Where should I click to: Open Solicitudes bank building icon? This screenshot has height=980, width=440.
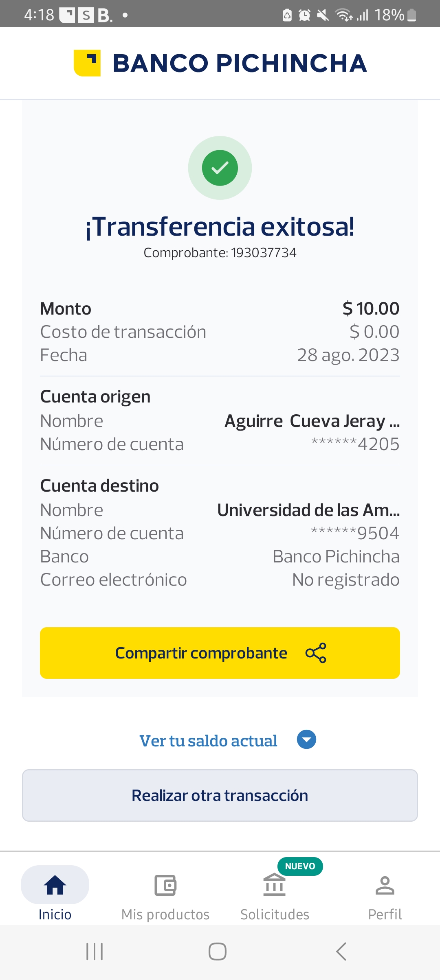pos(275,885)
